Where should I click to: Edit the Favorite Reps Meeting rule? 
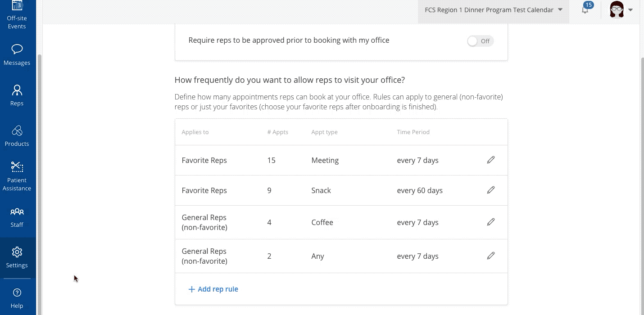(x=490, y=160)
